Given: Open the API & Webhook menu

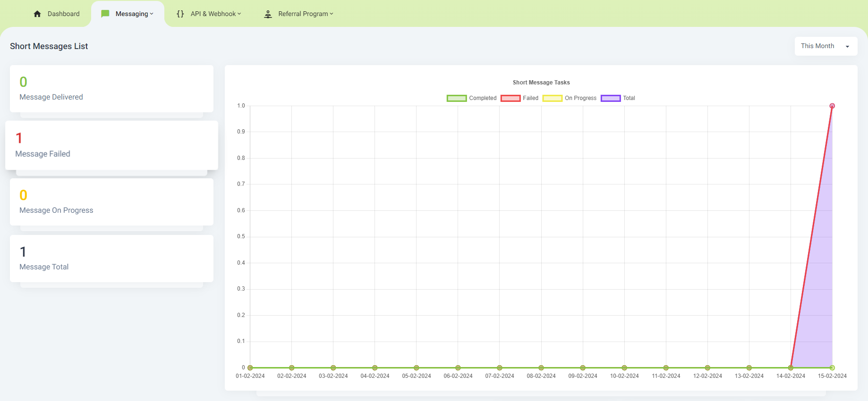Looking at the screenshot, I should pyautogui.click(x=209, y=14).
